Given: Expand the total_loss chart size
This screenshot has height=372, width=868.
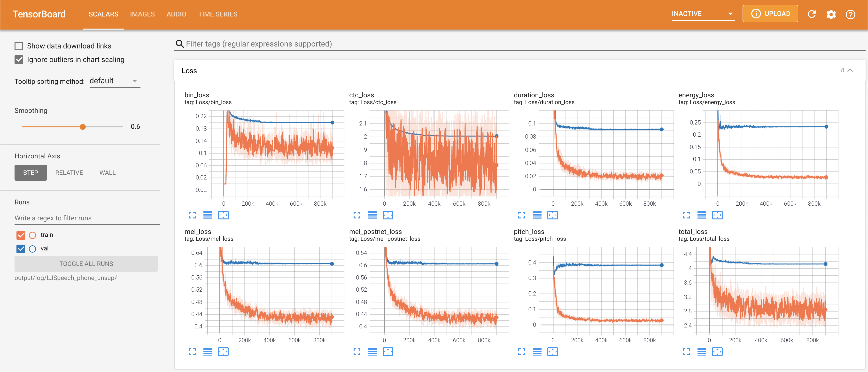Looking at the screenshot, I should pyautogui.click(x=686, y=352).
